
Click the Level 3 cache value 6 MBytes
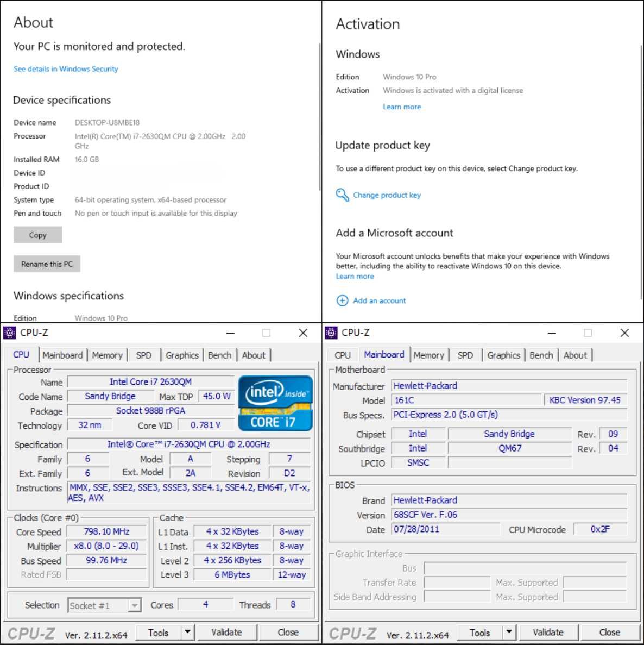tap(232, 575)
